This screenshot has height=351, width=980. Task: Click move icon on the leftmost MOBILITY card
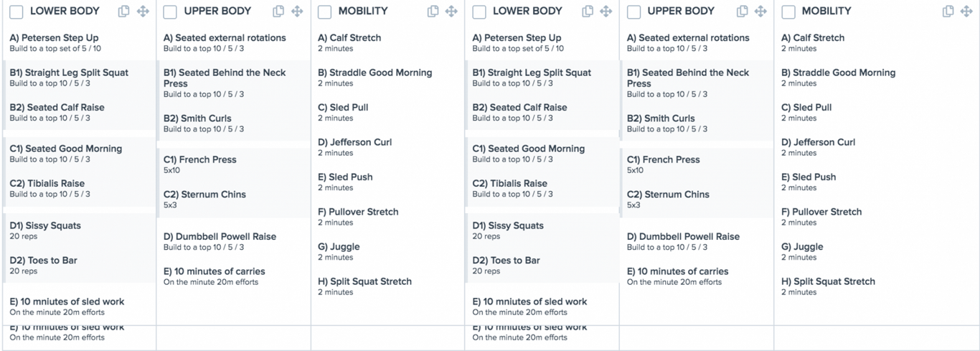(451, 11)
